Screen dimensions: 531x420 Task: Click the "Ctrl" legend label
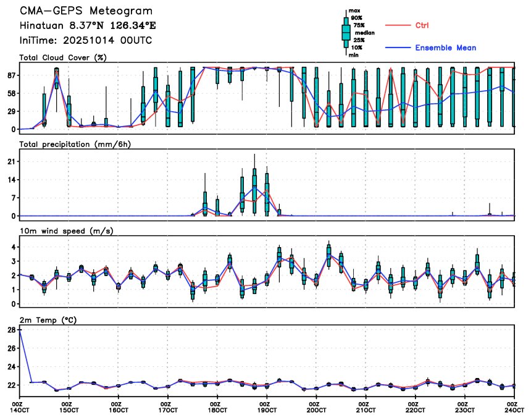pyautogui.click(x=422, y=25)
